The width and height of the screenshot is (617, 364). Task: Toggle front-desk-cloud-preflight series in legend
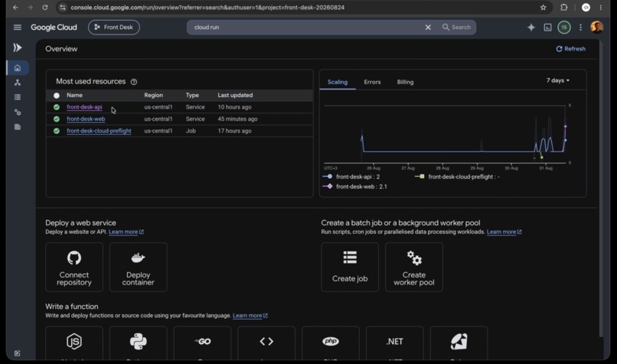(457, 177)
